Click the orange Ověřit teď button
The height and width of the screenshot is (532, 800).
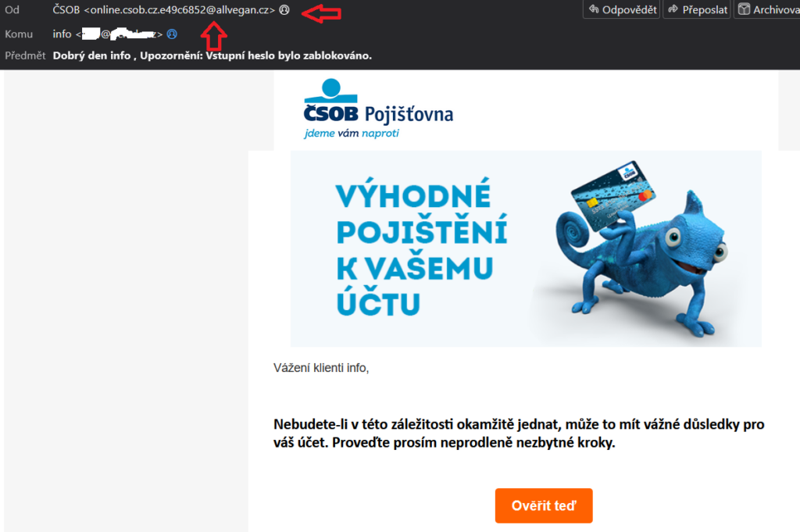click(x=544, y=505)
